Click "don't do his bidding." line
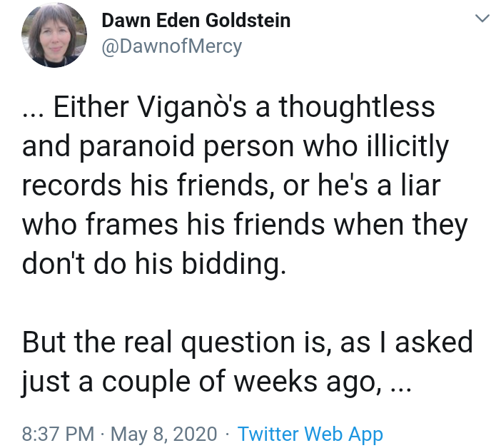 153,264
